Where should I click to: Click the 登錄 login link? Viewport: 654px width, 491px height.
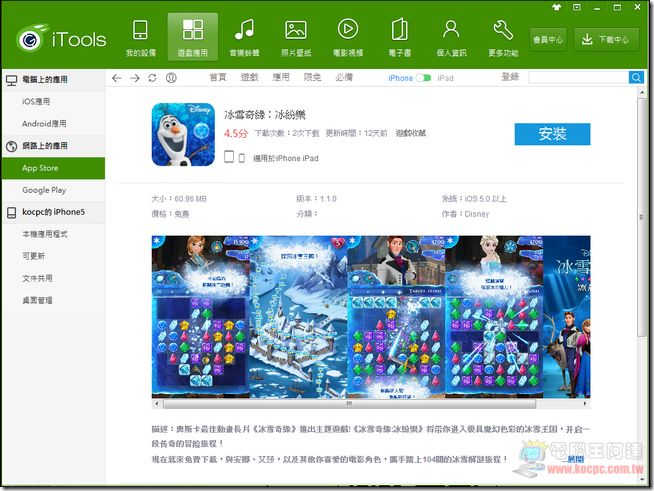click(x=510, y=77)
